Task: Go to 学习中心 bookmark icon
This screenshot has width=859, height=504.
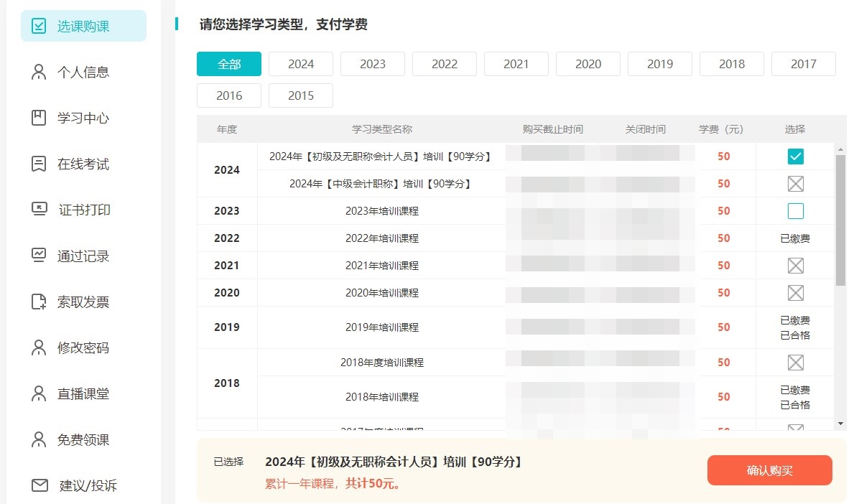Action: click(39, 118)
